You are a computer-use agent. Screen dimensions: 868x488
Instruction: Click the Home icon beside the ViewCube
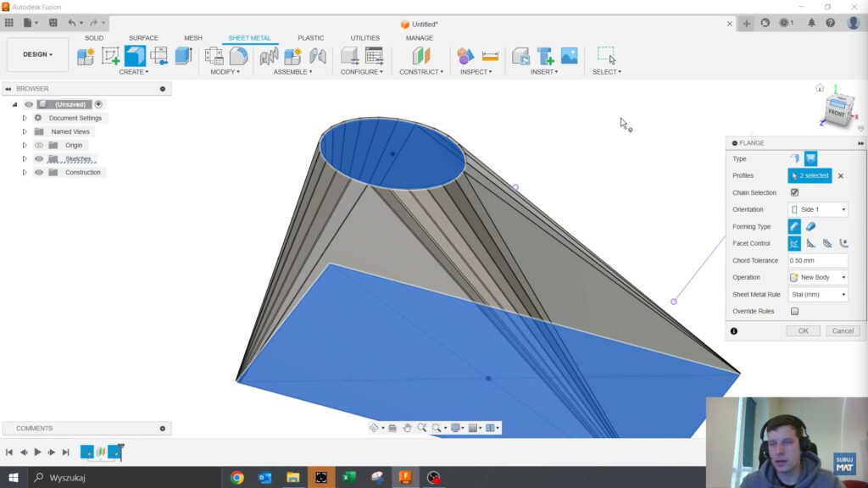[819, 86]
